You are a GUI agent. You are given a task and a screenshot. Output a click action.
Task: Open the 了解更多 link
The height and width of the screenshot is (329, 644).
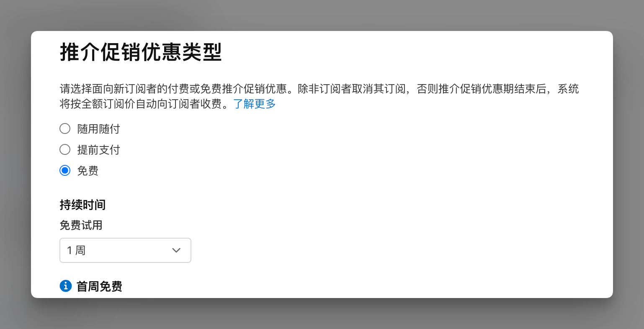click(254, 104)
